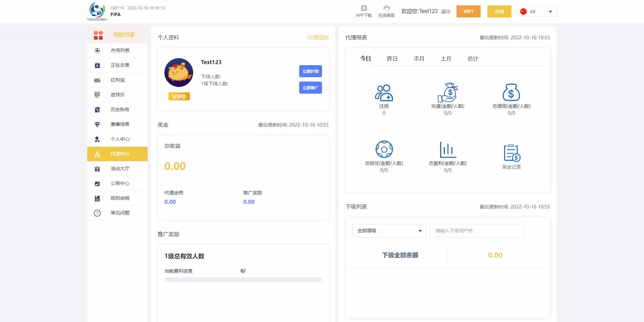
Task: Open 常见问题 in the sidebar
Action: tap(117, 213)
